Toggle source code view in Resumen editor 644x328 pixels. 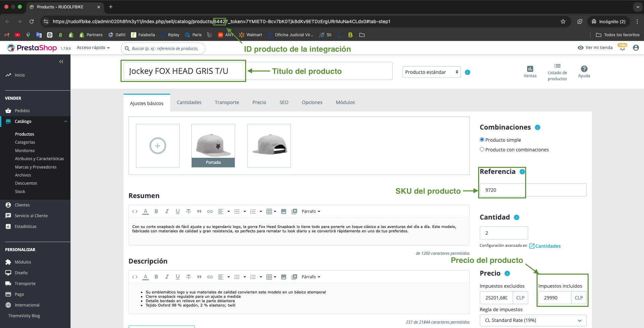[x=135, y=212]
